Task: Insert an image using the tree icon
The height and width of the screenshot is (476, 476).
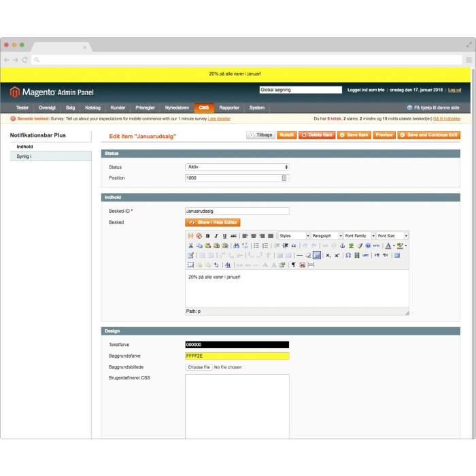Action: click(351, 245)
